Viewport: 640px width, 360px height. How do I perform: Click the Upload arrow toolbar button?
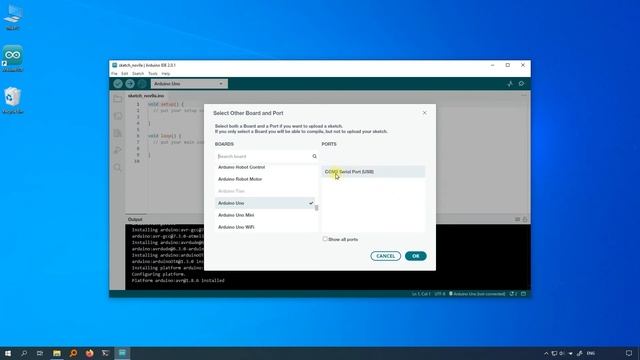130,84
